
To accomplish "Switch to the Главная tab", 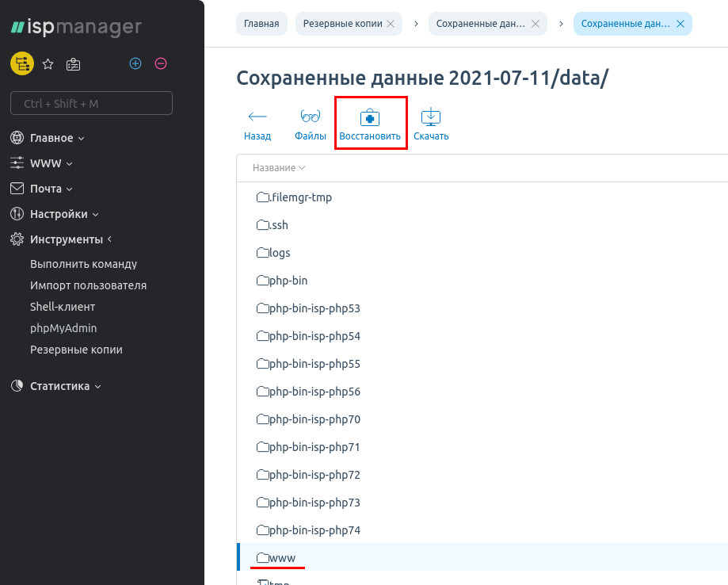I will pyautogui.click(x=261, y=24).
